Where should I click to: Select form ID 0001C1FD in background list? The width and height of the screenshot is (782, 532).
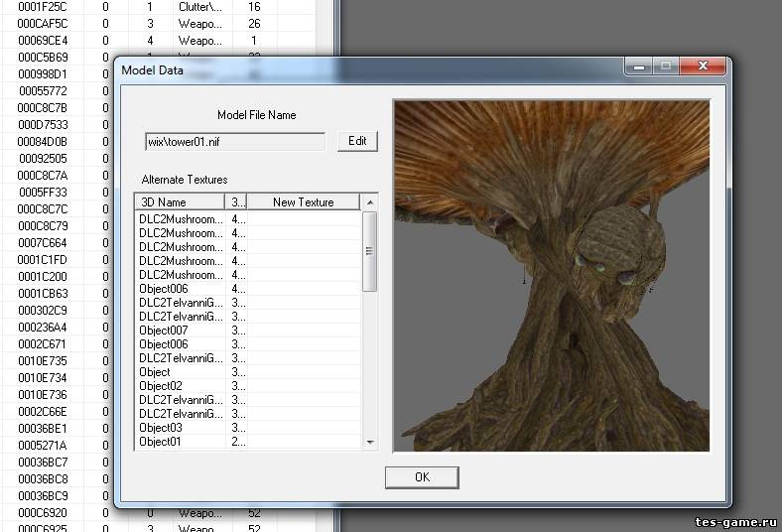coord(42,260)
